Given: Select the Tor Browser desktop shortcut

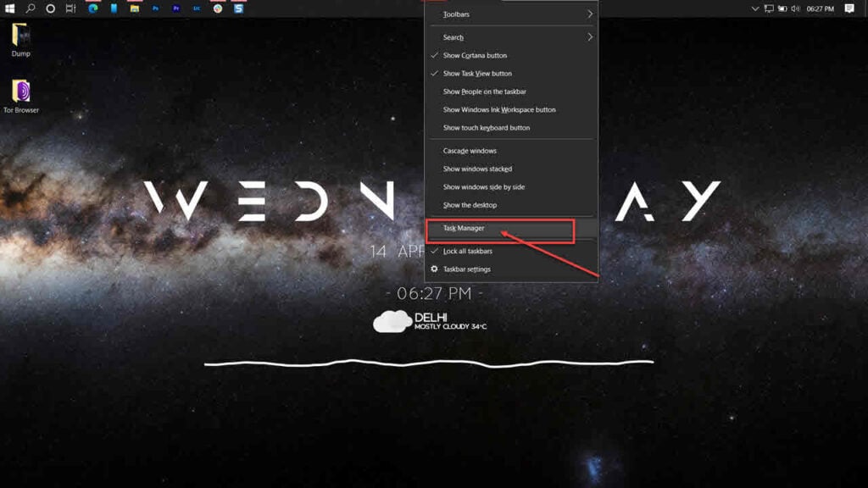Looking at the screenshot, I should click(x=21, y=95).
